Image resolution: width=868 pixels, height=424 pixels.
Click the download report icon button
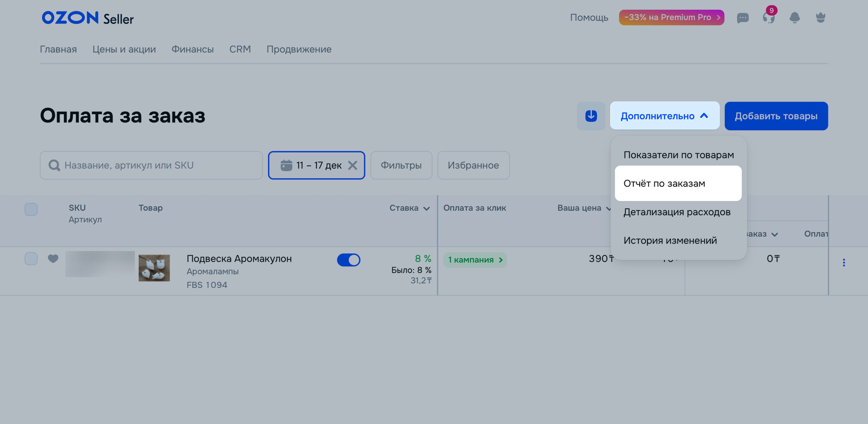(591, 116)
